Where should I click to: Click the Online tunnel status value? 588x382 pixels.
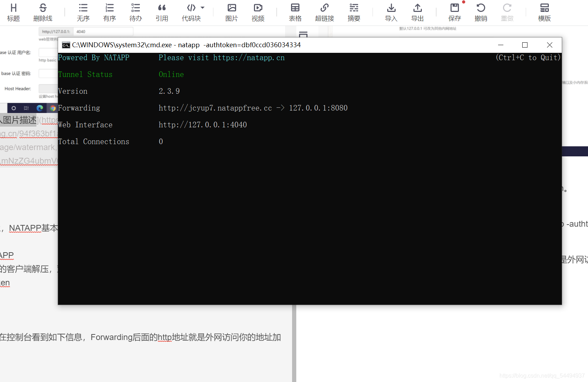click(171, 75)
